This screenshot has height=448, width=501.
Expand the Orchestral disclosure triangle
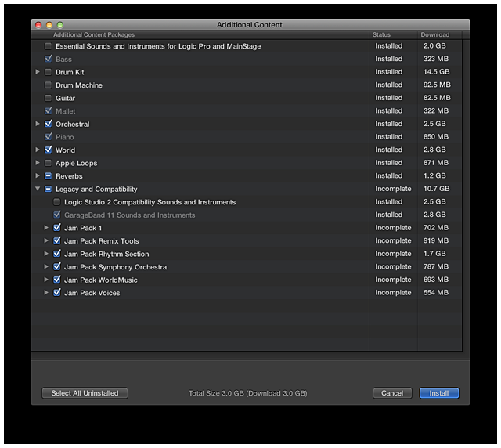[38, 124]
